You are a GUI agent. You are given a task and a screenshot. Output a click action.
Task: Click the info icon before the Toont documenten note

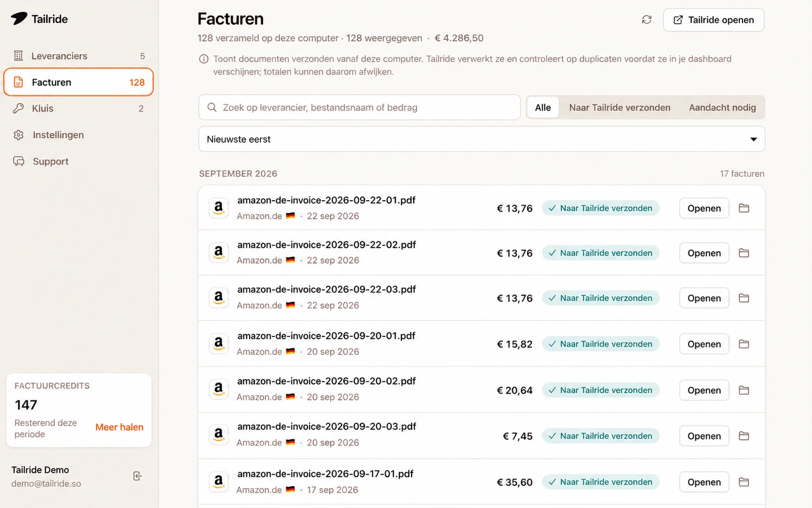click(204, 59)
